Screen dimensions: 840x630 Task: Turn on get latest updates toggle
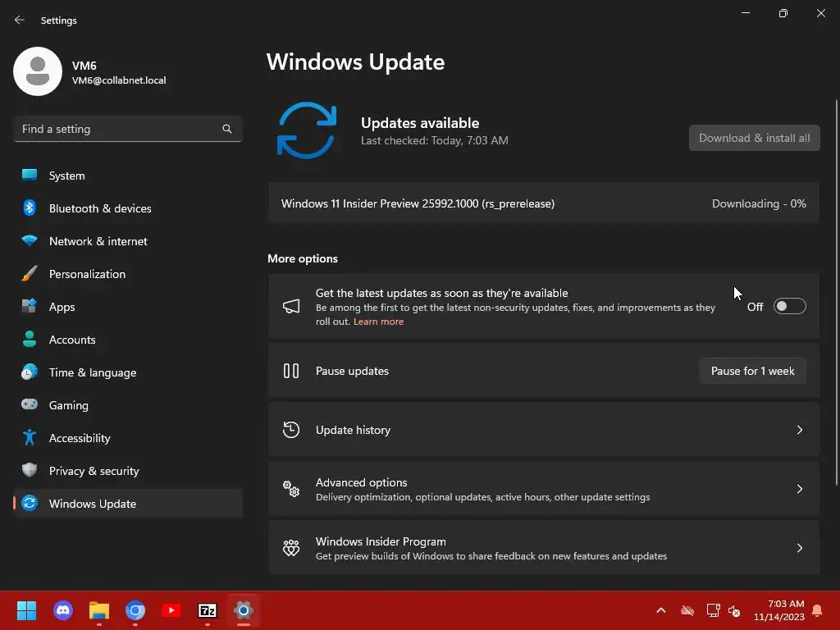click(x=790, y=307)
